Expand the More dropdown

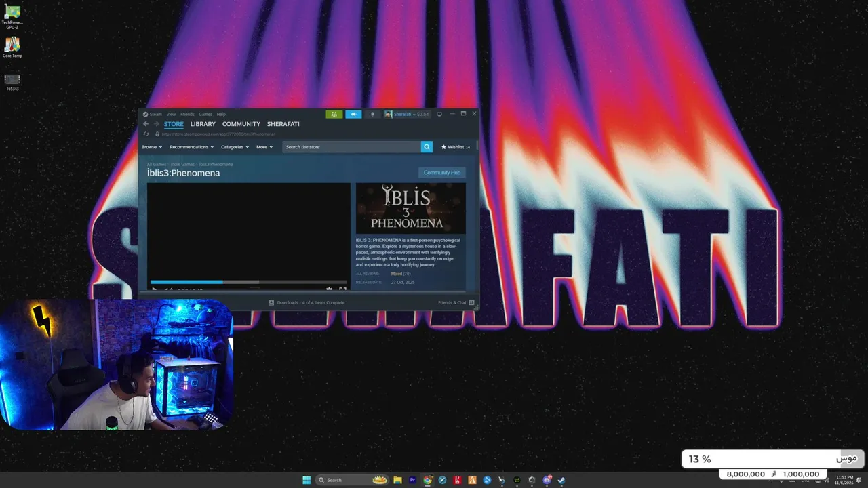[x=264, y=147]
